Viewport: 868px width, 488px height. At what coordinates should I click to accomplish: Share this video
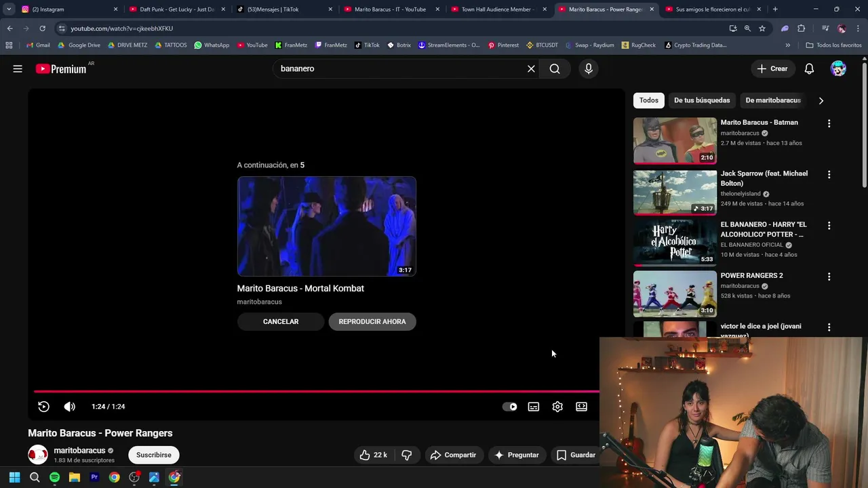pyautogui.click(x=454, y=455)
